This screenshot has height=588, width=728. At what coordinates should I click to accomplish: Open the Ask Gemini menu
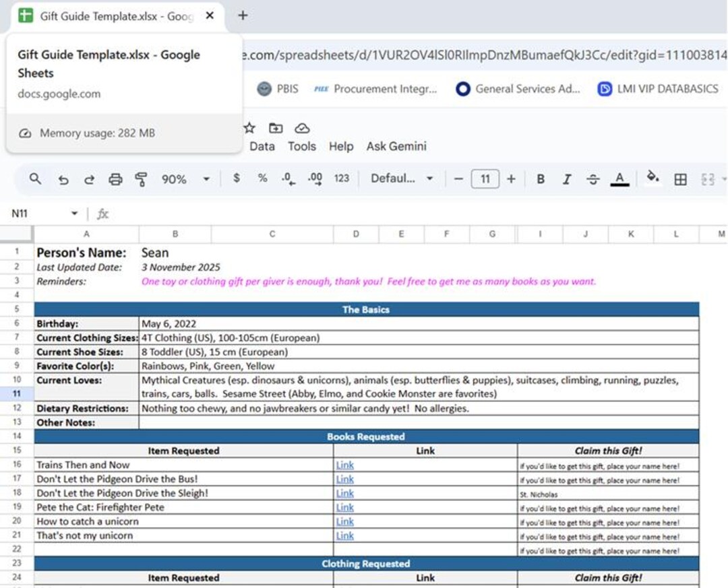tap(396, 146)
